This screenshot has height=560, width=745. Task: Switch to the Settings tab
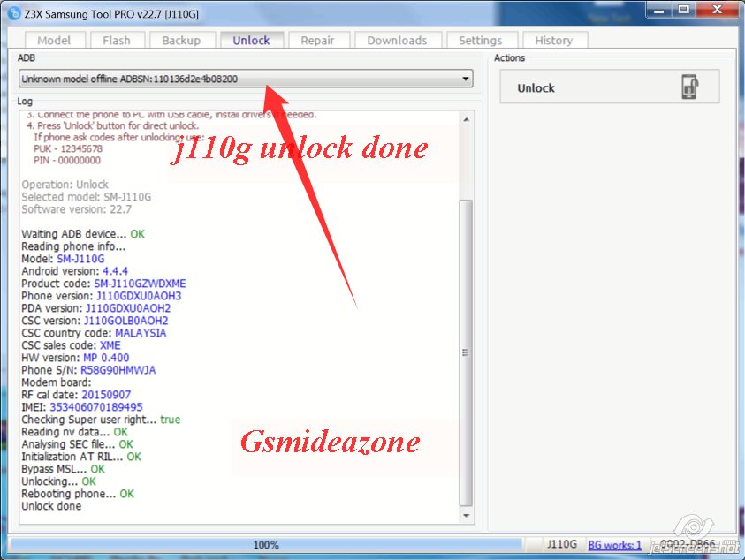tap(481, 41)
